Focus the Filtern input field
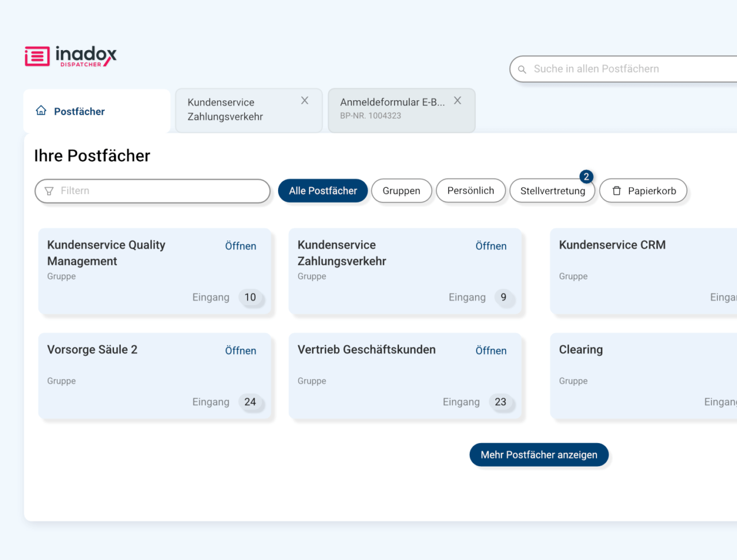Screen dimensions: 737x560 tap(153, 191)
